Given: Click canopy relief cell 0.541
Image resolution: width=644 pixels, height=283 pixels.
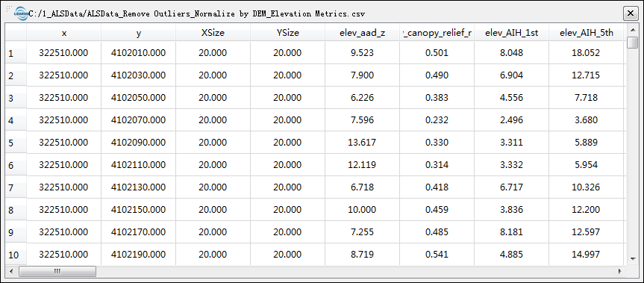Looking at the screenshot, I should [437, 255].
